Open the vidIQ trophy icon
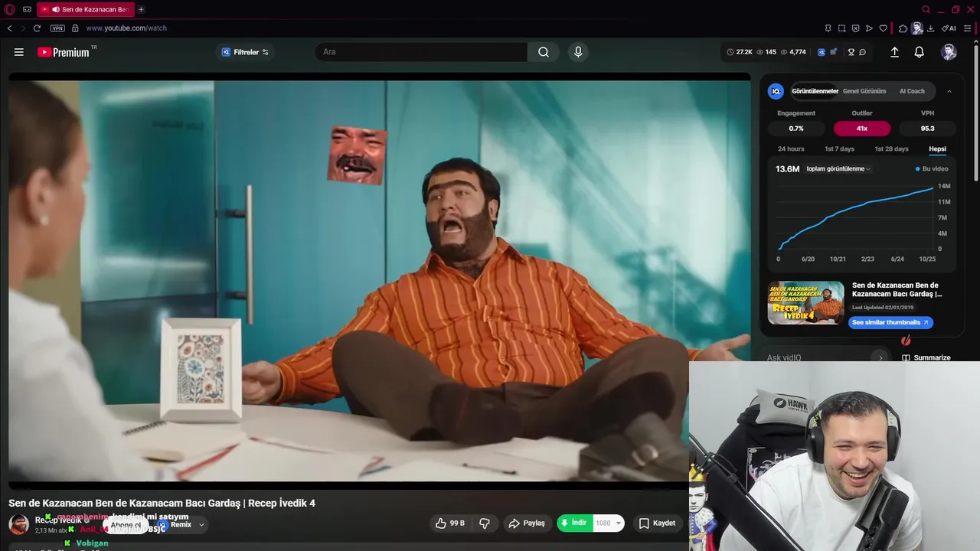The image size is (980, 551). (x=851, y=52)
